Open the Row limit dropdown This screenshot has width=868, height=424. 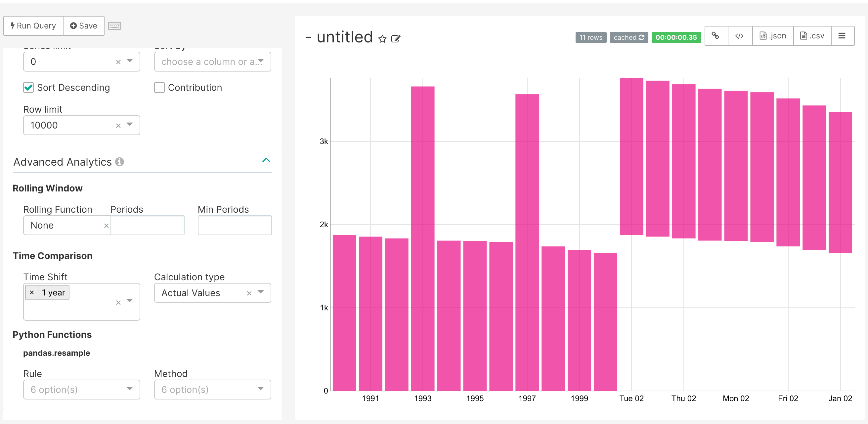coord(129,125)
